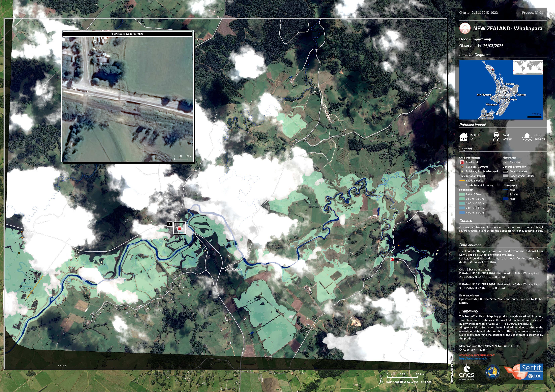Click the world overview mini-map
The image size is (555, 392).
[x=528, y=67]
